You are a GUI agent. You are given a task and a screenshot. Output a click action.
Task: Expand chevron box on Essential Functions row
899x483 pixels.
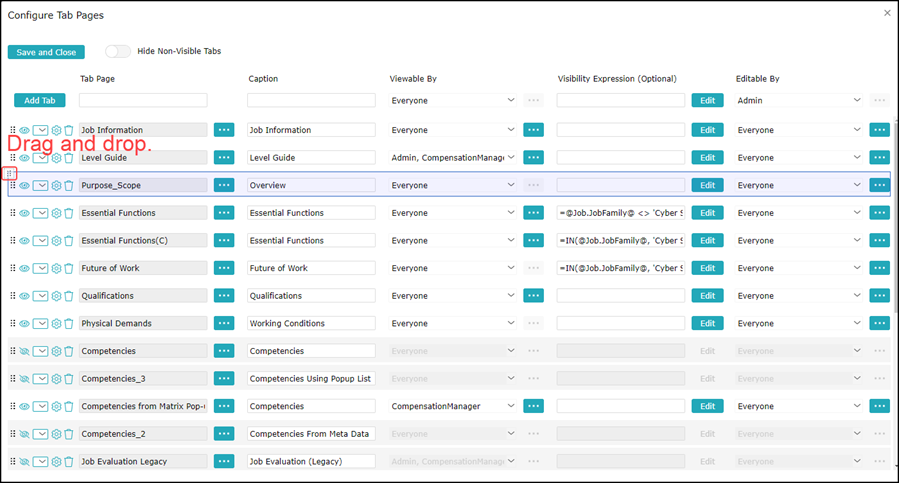click(41, 213)
